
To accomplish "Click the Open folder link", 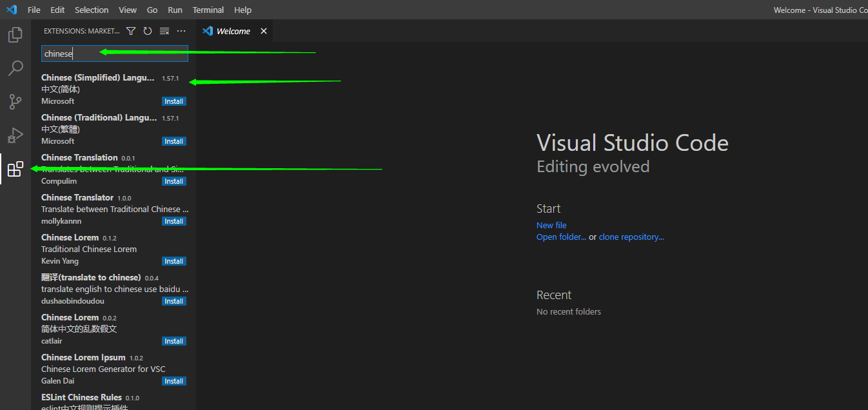I will pos(561,237).
